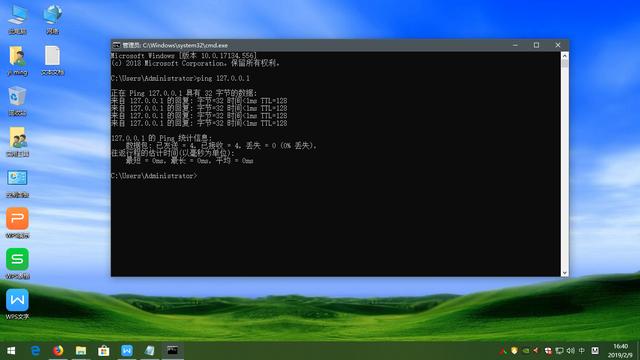Click the cmd.exe title bar text
Image resolution: width=640 pixels, height=360 pixels.
click(175, 45)
